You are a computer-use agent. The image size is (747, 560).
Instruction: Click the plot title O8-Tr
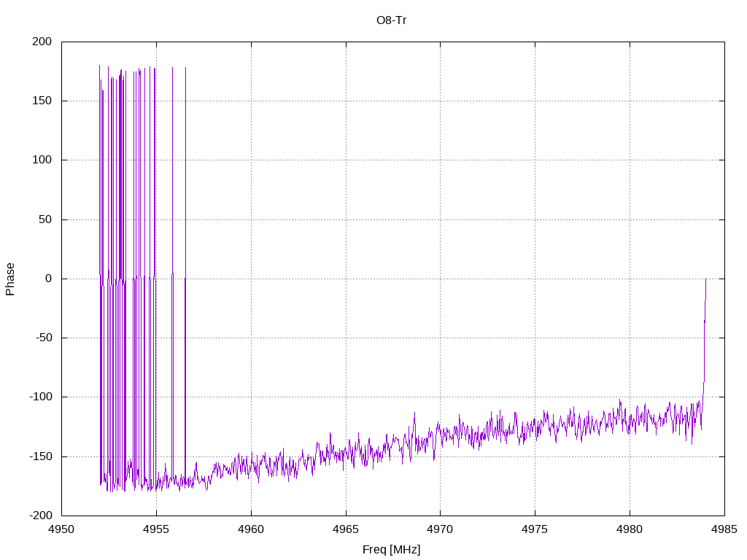pyautogui.click(x=391, y=20)
